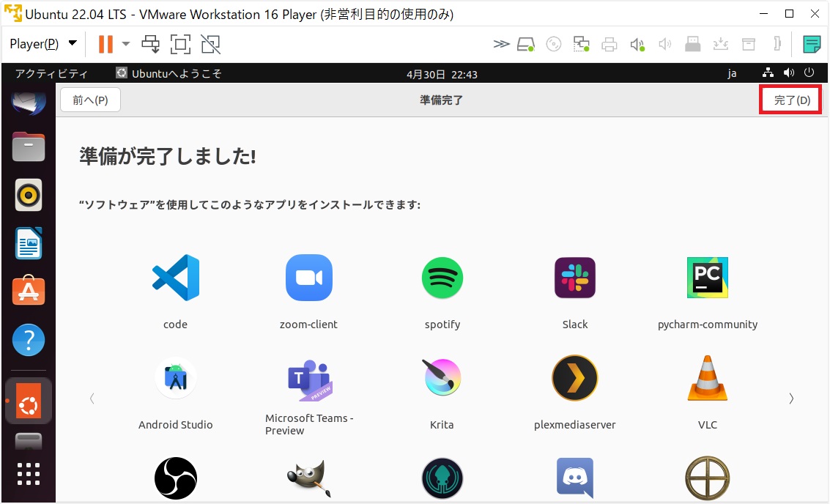The height and width of the screenshot is (504, 830).
Task: Select the Discord app icon
Action: point(575,478)
